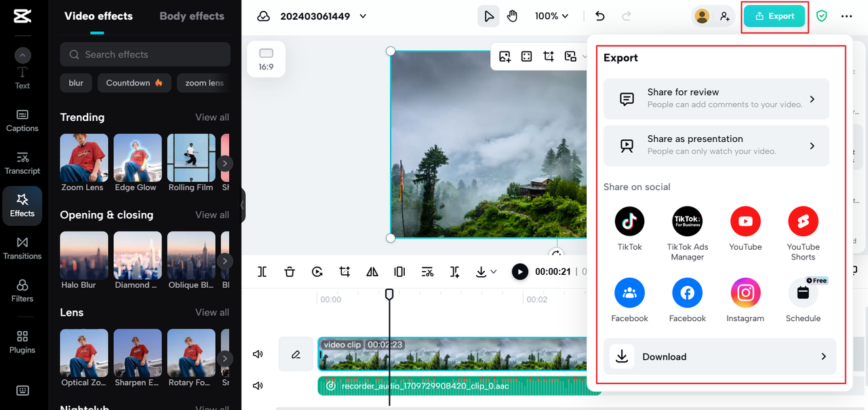View all Lens effects
Image resolution: width=868 pixels, height=410 pixels.
[x=212, y=313]
